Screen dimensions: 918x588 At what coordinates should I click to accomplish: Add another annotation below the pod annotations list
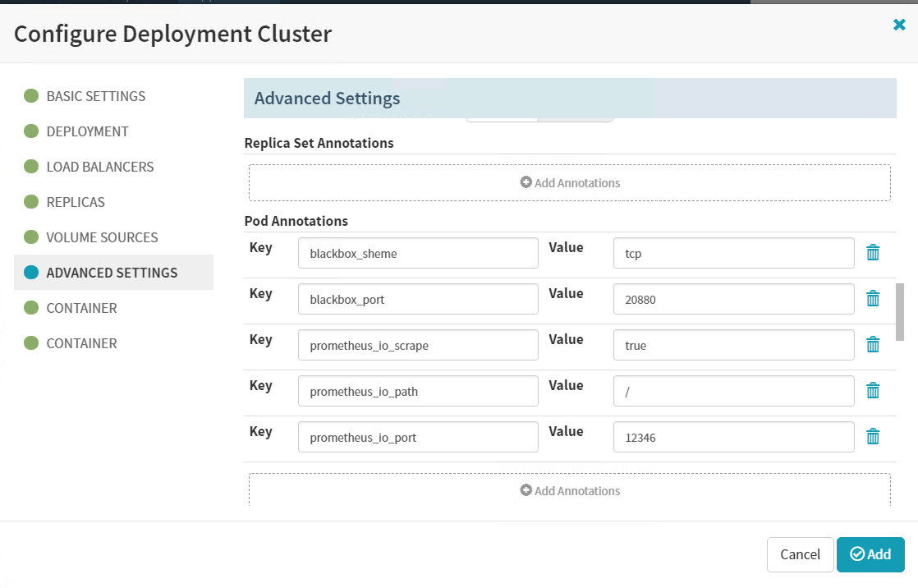pos(570,491)
